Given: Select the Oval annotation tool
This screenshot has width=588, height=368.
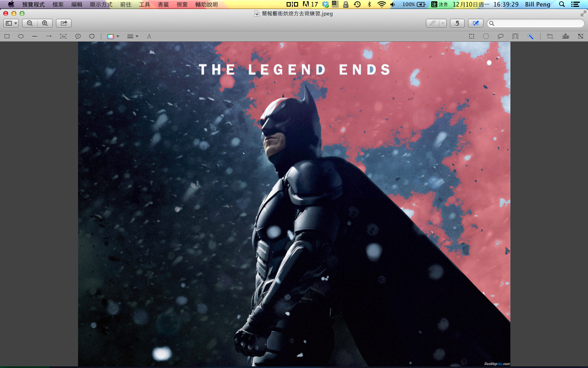Looking at the screenshot, I should pyautogui.click(x=21, y=36).
